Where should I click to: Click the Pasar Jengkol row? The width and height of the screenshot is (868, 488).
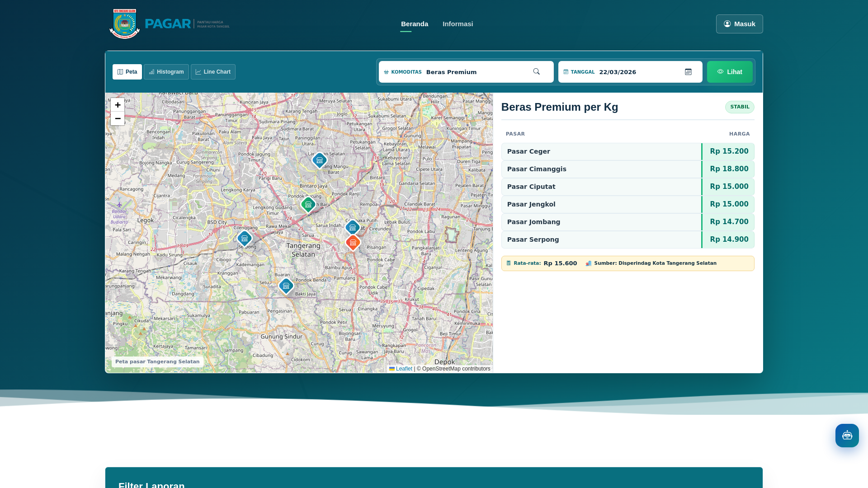pos(627,204)
